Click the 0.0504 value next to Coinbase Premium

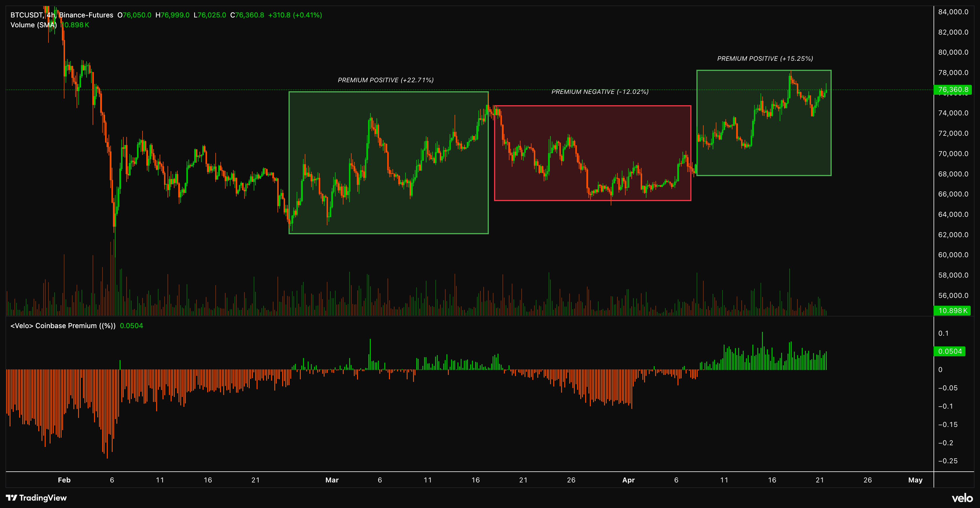pyautogui.click(x=131, y=325)
